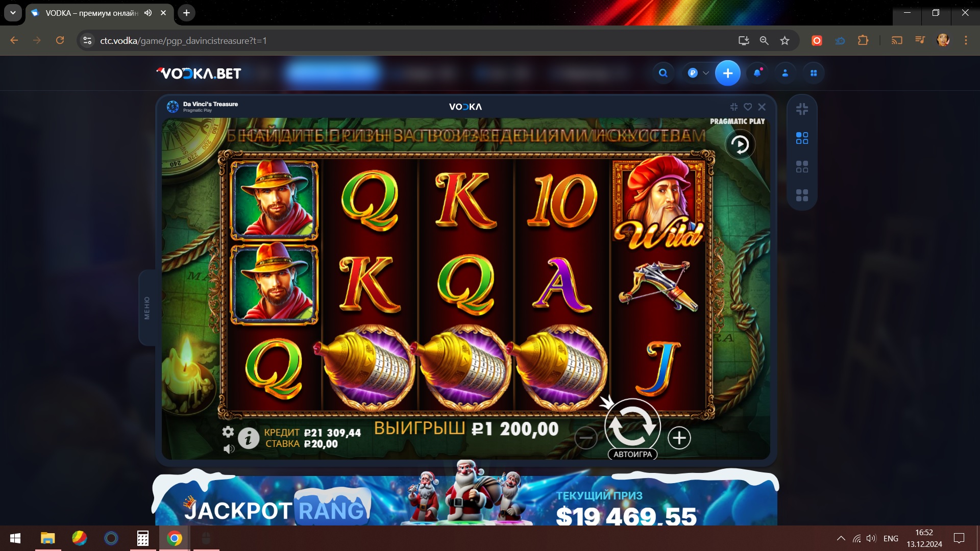
Task: Open the Calculator app in the taskbar
Action: 143,538
